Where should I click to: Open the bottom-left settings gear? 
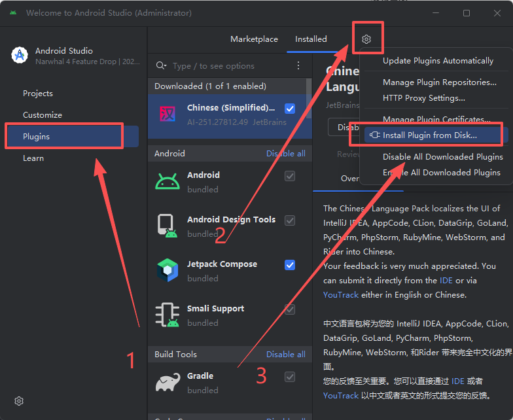pos(20,400)
